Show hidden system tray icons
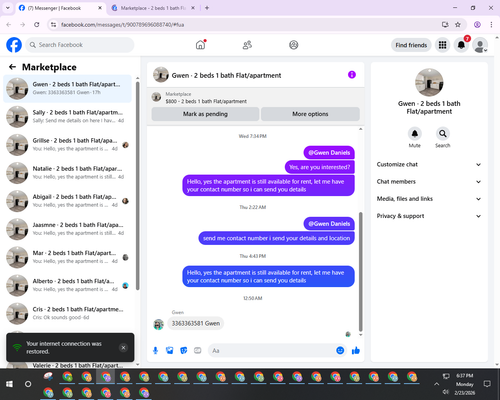500x400 pixels. click(436, 384)
